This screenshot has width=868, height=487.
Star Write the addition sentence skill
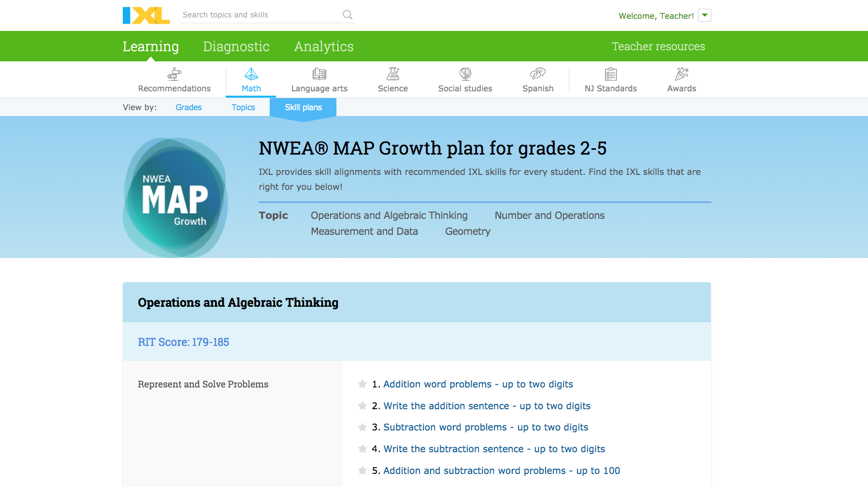(x=362, y=406)
